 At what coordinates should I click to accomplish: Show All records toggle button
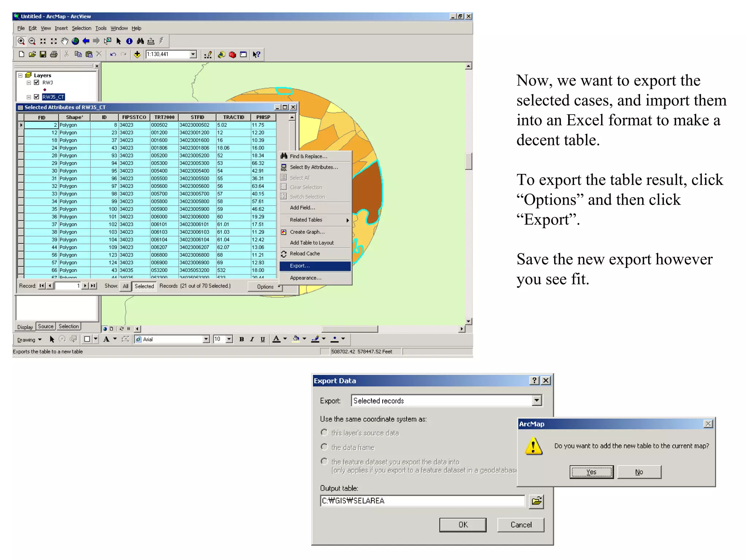coord(125,286)
